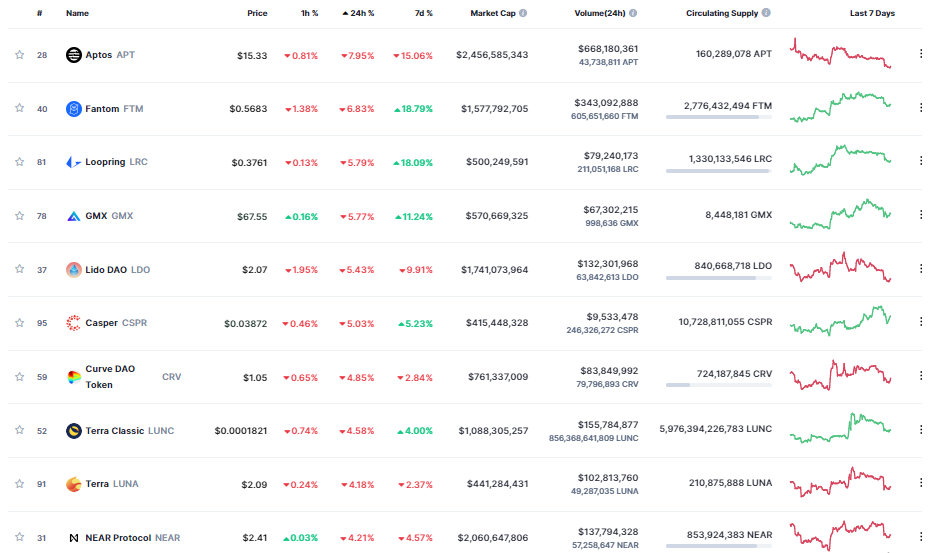This screenshot has height=553, width=943.
Task: Star Aptos to add to watchlist
Action: pos(19,55)
